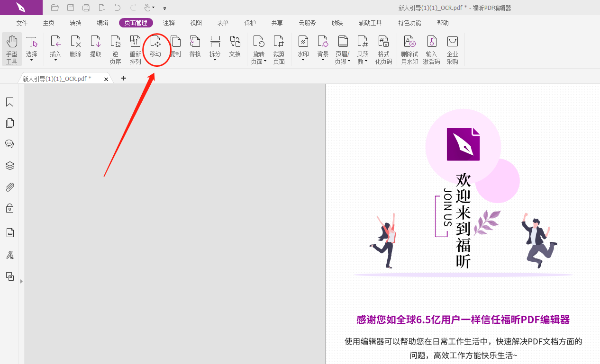
Task: Select the Move tool circled in red
Action: [156, 49]
